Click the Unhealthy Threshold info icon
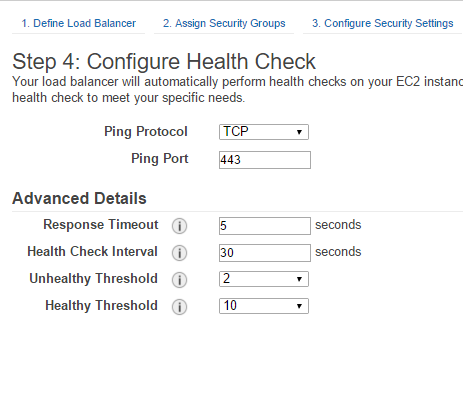Image resolution: width=463 pixels, height=393 pixels. click(x=179, y=280)
